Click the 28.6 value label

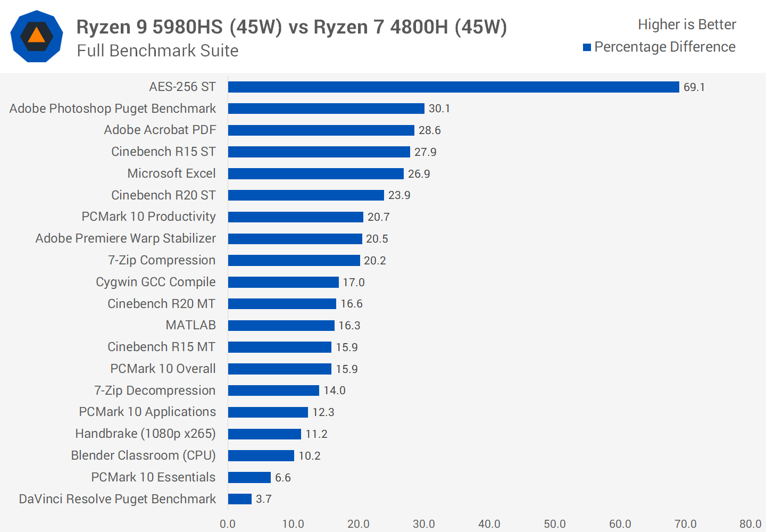pos(430,130)
